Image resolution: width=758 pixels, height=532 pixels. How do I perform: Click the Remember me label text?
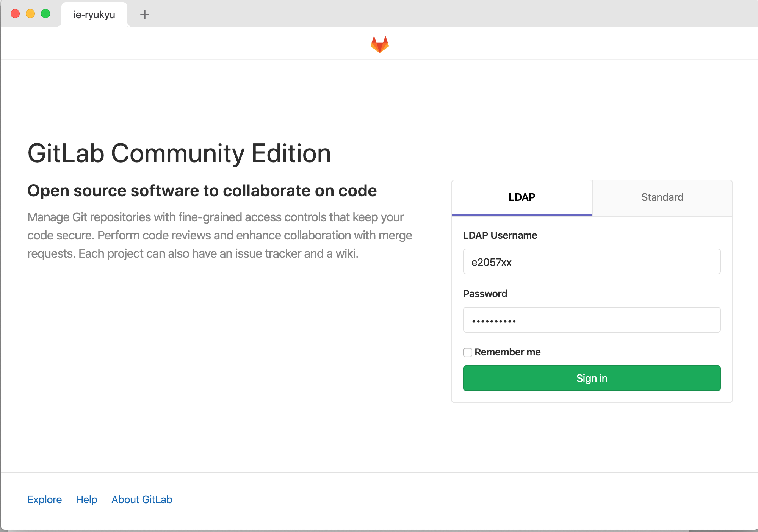pos(507,352)
